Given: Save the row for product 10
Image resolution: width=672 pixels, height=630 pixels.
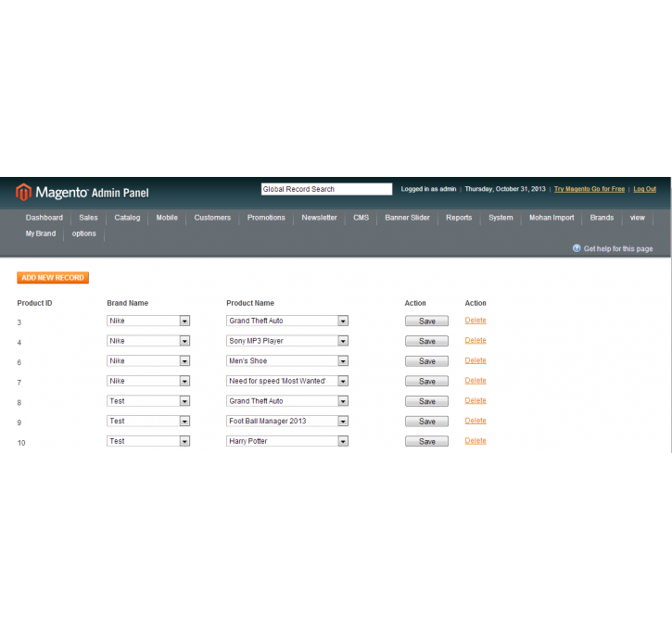Looking at the screenshot, I should coord(427,442).
